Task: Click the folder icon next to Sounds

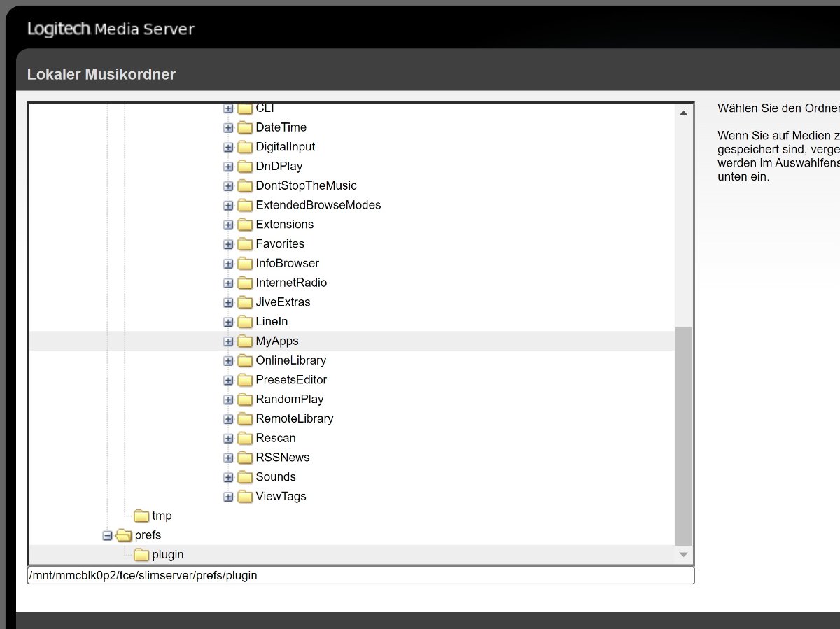Action: coord(244,477)
